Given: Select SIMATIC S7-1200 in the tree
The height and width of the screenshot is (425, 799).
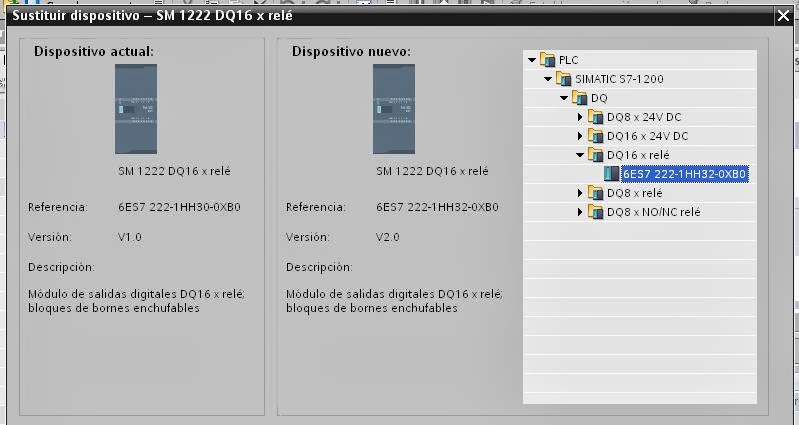Looking at the screenshot, I should 619,79.
